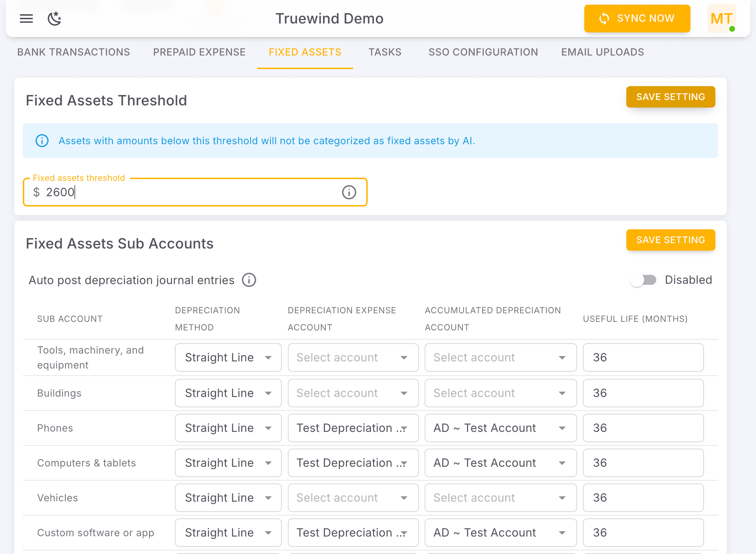
Task: Open the hamburger navigation menu
Action: point(26,19)
